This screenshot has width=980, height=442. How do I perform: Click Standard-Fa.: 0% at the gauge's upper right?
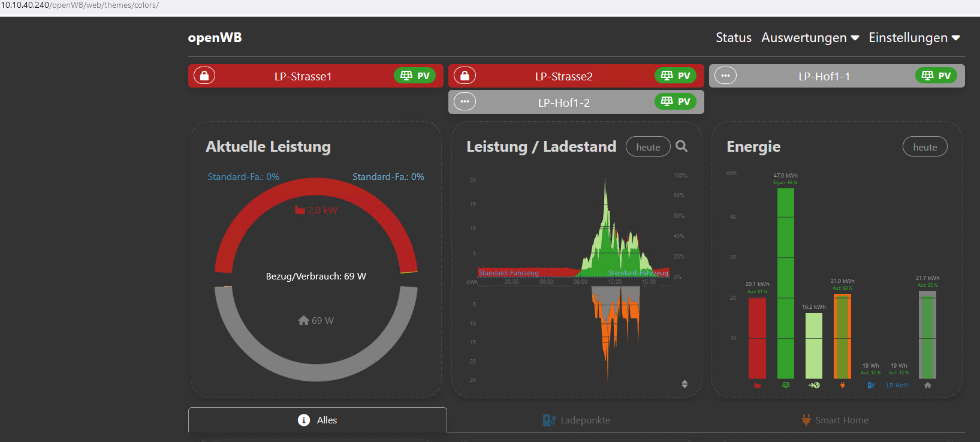pyautogui.click(x=388, y=177)
